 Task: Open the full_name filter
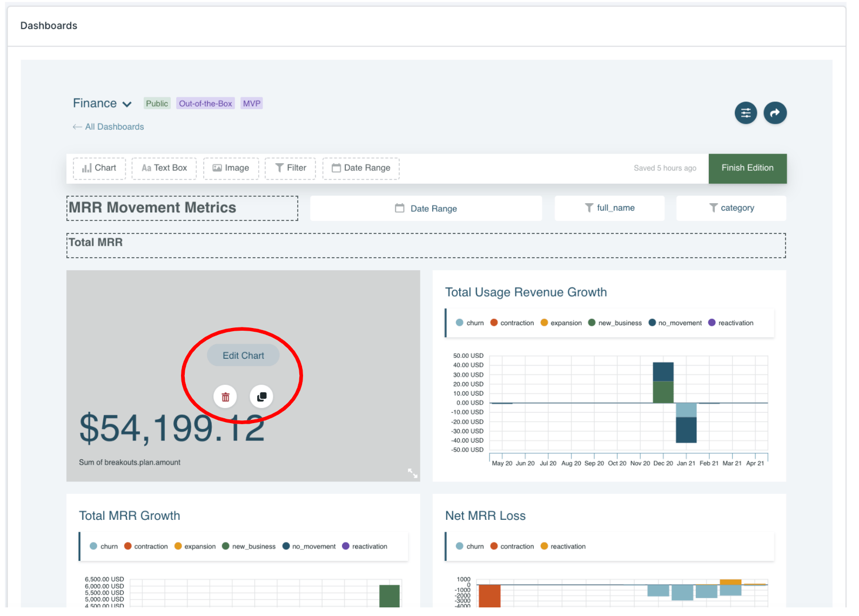[x=609, y=208]
